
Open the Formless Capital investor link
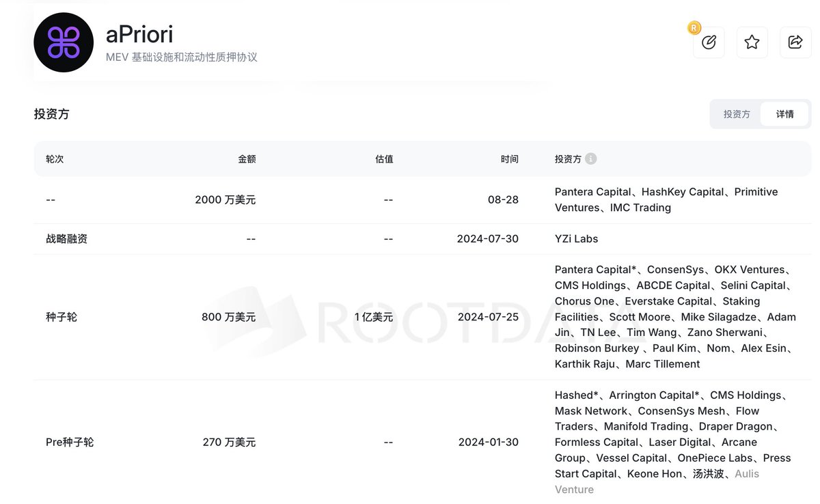(x=597, y=443)
